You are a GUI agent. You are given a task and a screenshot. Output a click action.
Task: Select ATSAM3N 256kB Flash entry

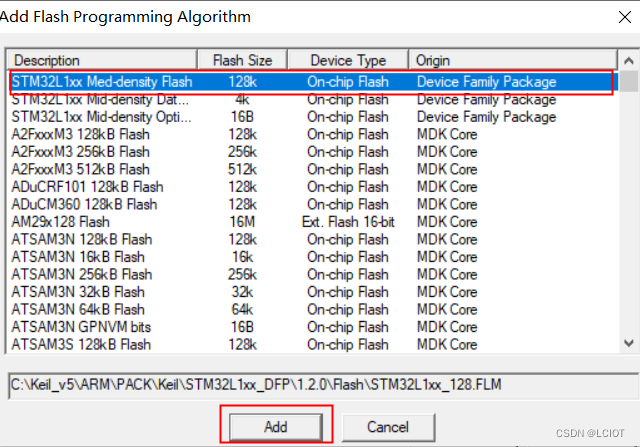point(312,275)
